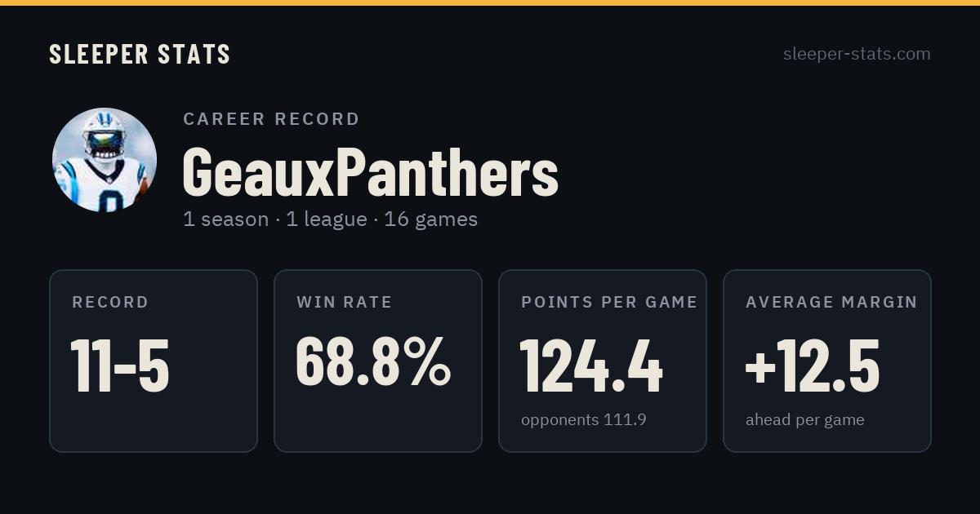
Task: Click the SLEEPER STATS logo text
Action: (x=140, y=54)
